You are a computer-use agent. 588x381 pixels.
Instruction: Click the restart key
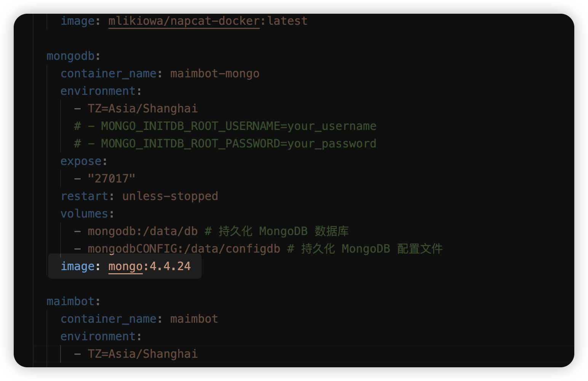coord(85,196)
